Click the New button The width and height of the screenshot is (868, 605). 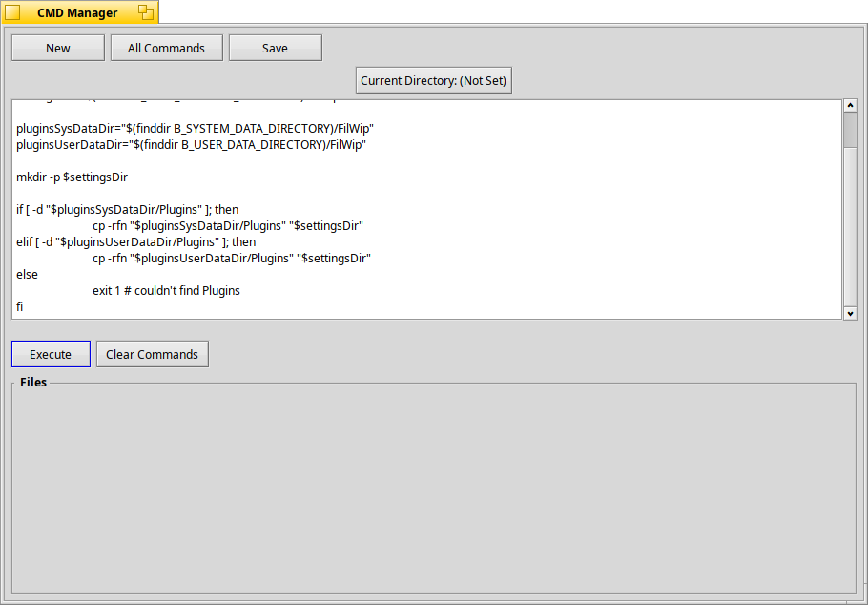click(58, 49)
